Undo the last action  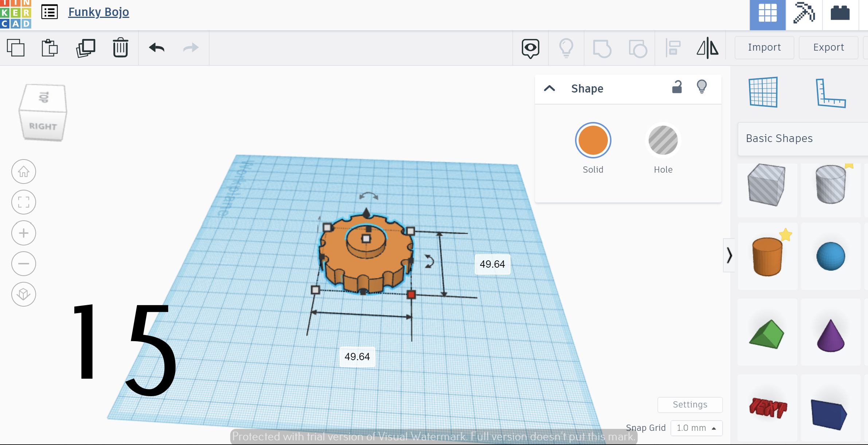pyautogui.click(x=157, y=48)
